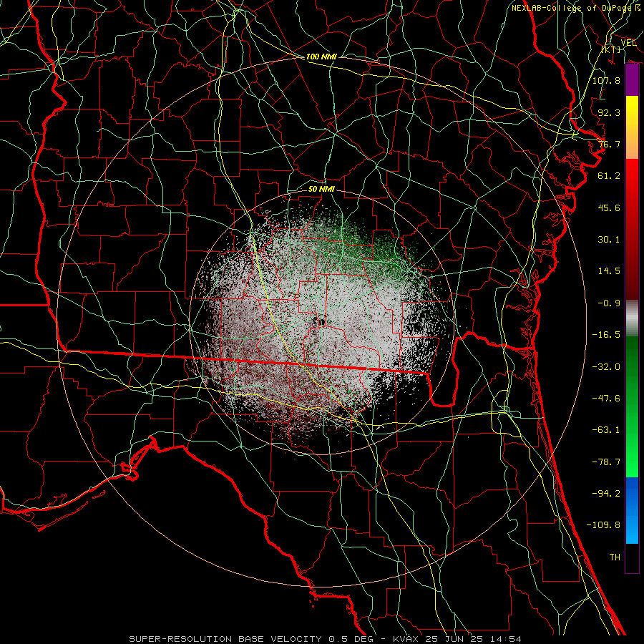This screenshot has height=644, width=644.
Task: Click the 50 NMI range ring label
Action: pyautogui.click(x=321, y=189)
